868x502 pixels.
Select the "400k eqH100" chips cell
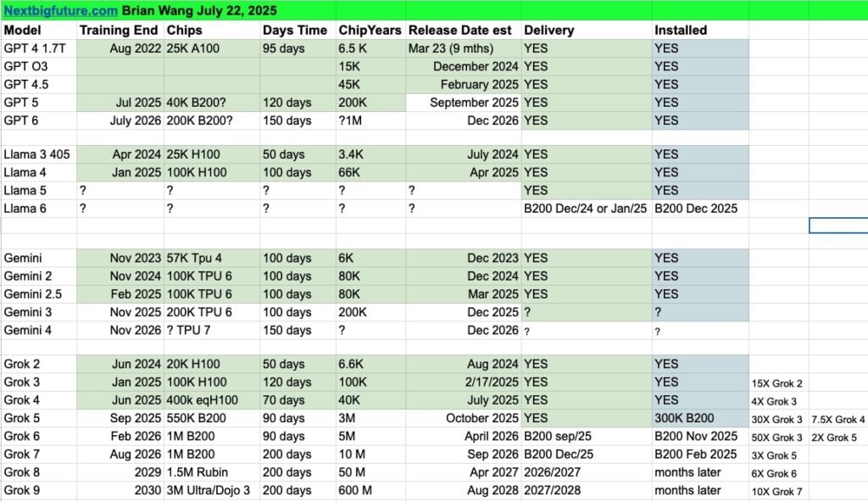point(212,400)
